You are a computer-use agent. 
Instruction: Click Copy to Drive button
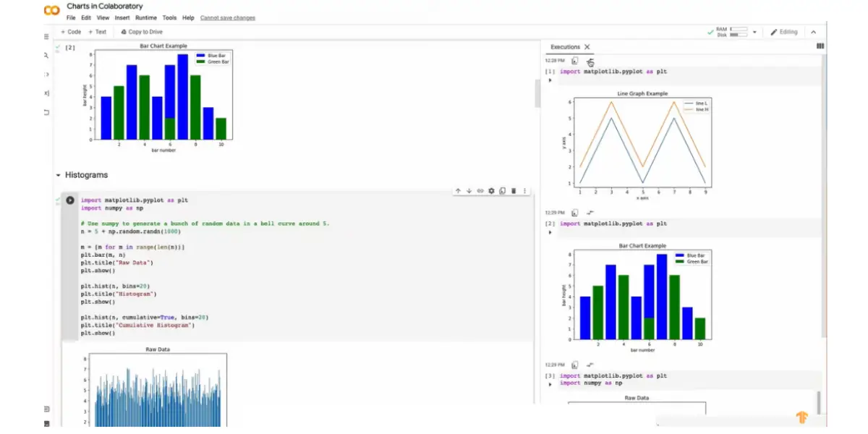click(x=142, y=32)
